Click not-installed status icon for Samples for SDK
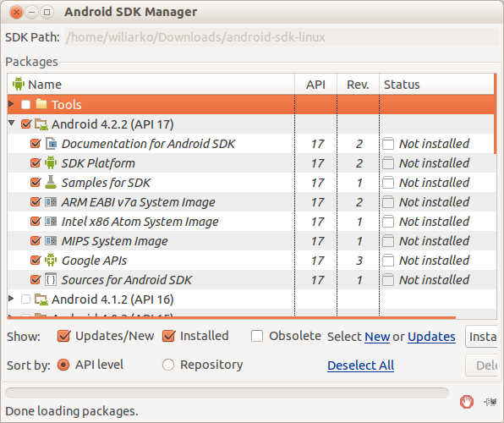504x423 pixels. [388, 183]
